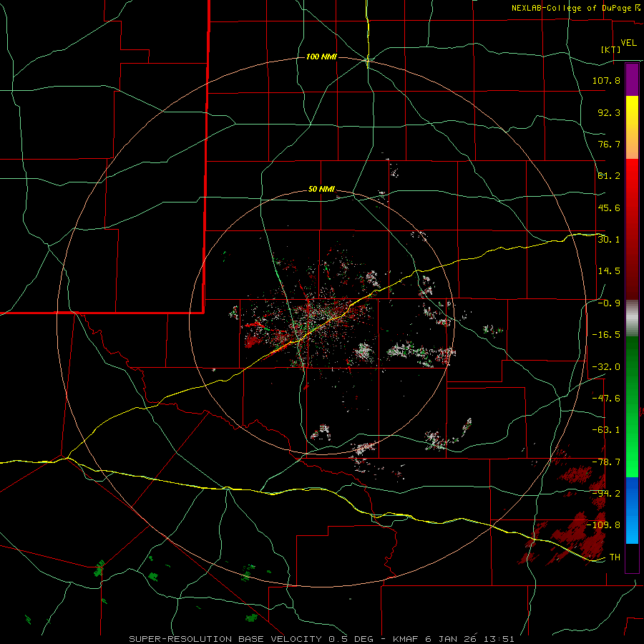This screenshot has width=644, height=644.
Task: Click the NEXLAB-College of DuPage title text
Action: tap(575, 8)
